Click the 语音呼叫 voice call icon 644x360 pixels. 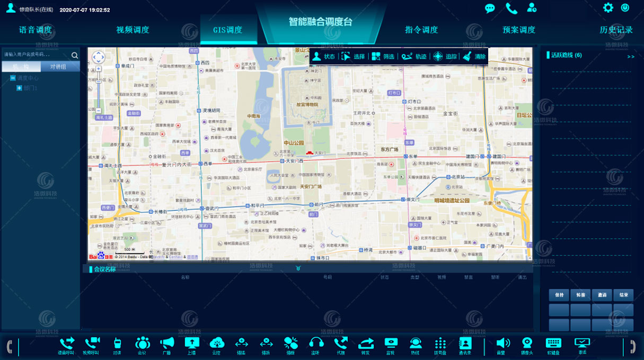pos(66,344)
